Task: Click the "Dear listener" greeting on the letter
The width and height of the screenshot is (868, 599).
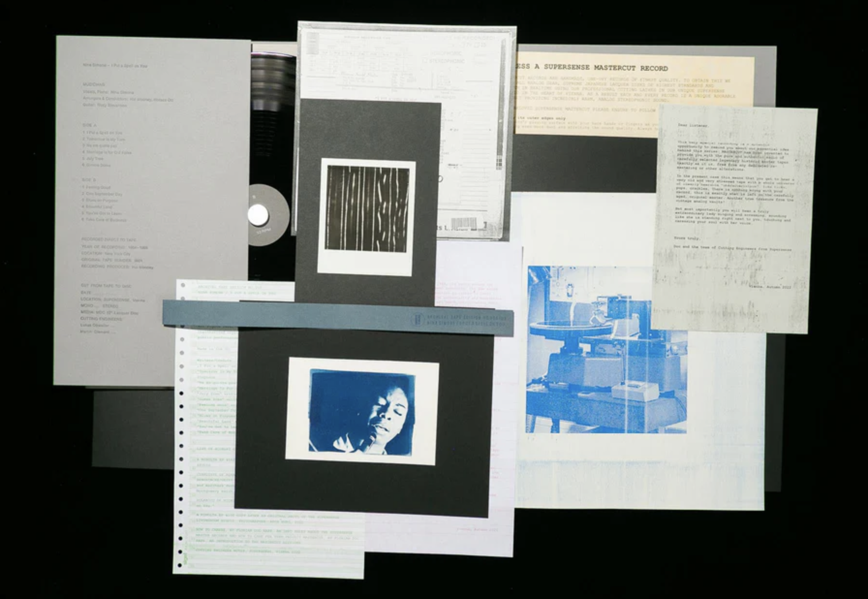Action: (x=693, y=126)
